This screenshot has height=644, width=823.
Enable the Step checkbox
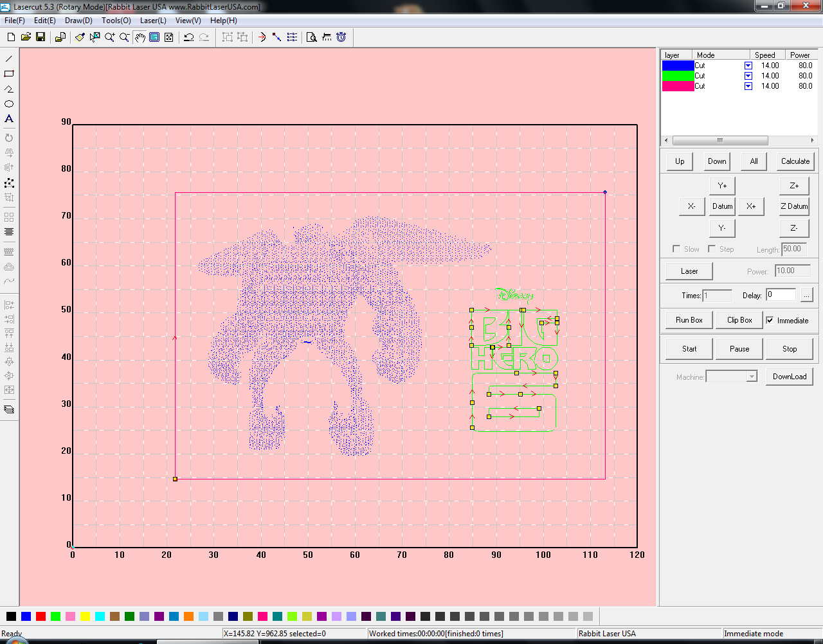712,249
